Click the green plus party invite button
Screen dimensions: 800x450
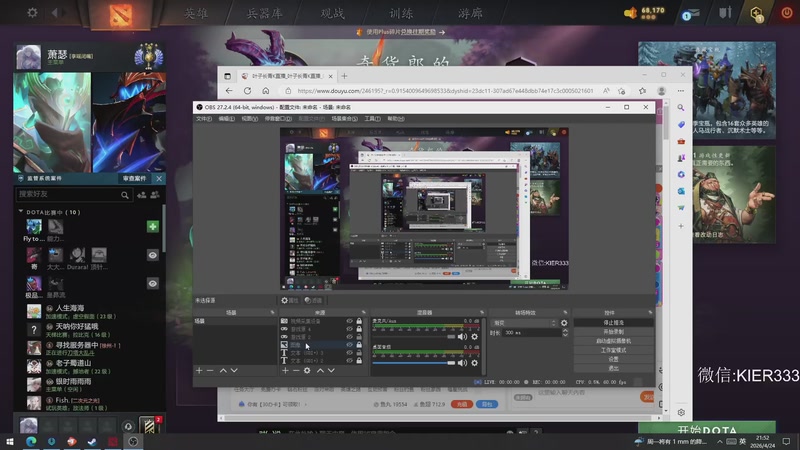click(153, 227)
